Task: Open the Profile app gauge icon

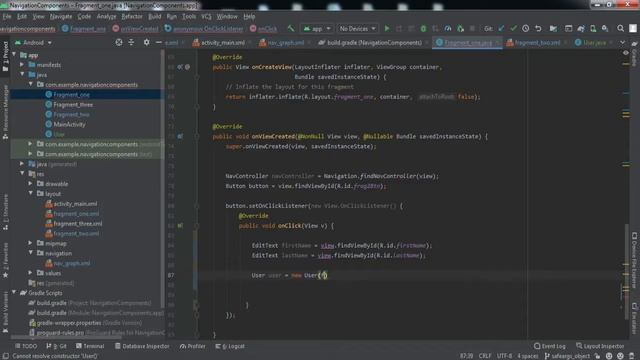Action: [448, 29]
